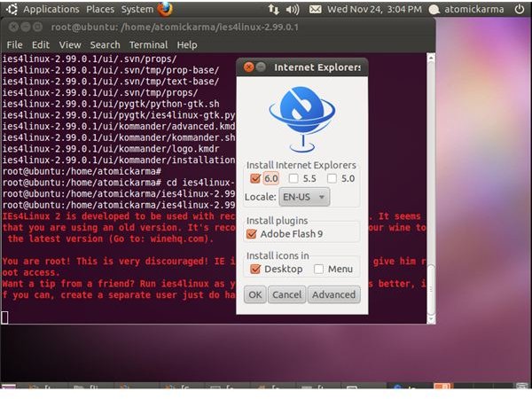Click the terminal vertical scrollbar handle
The image size is (532, 399).
tap(431, 290)
